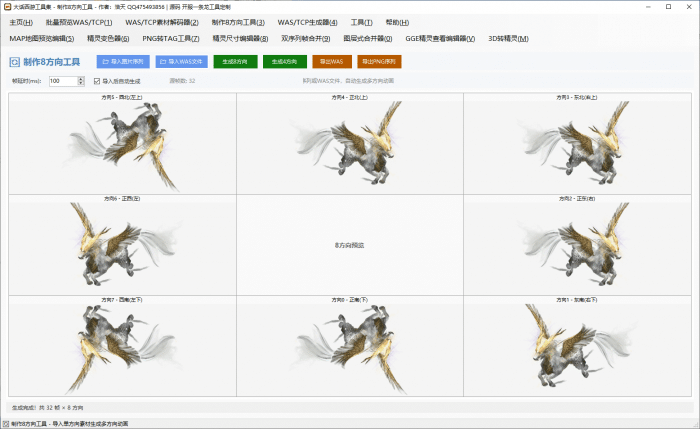
Task: Minimize the application window
Action: click(x=648, y=7)
